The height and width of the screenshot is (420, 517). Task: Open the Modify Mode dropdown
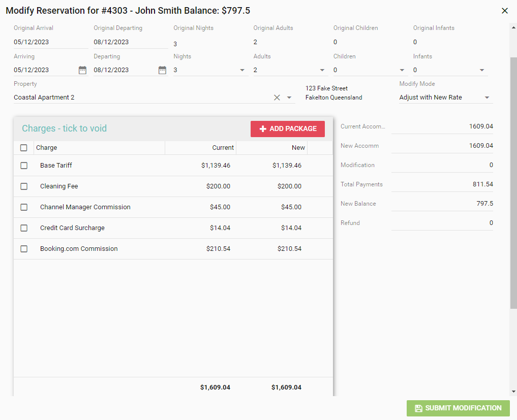pos(486,98)
